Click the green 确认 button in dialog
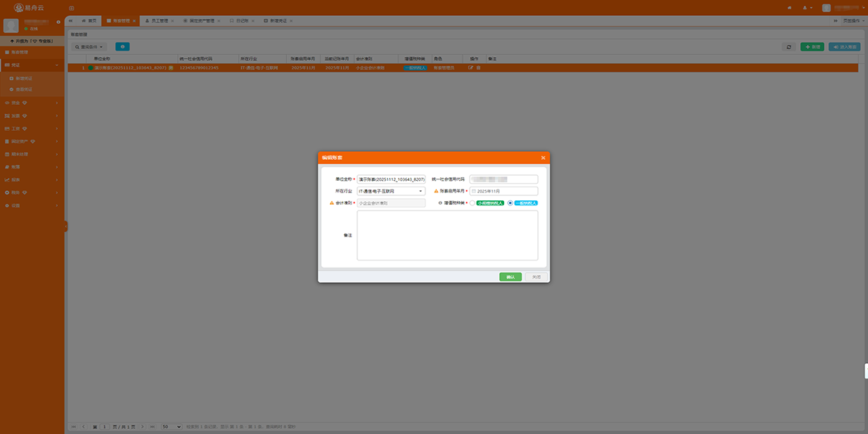 pos(510,277)
